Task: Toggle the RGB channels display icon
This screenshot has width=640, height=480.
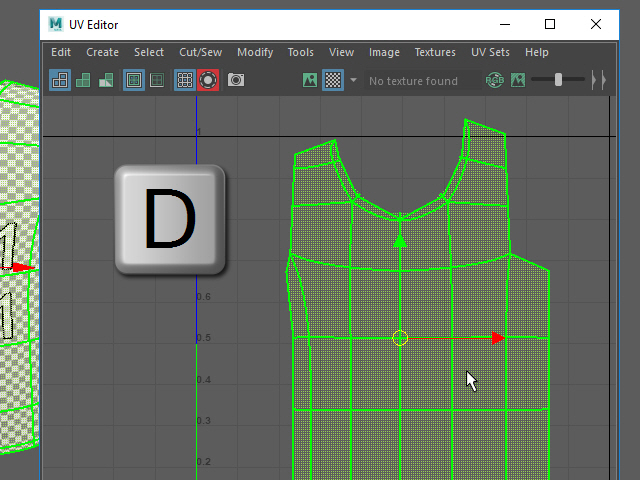Action: 495,80
